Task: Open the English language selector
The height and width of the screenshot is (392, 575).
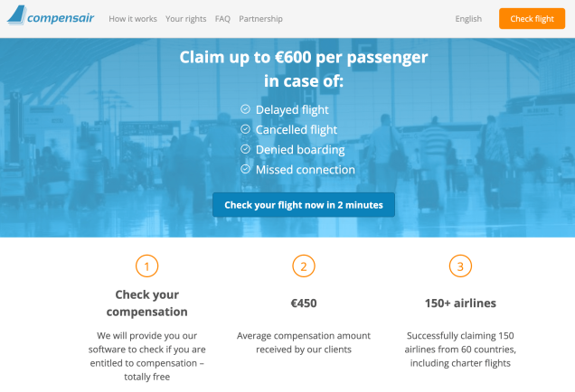Action: click(x=468, y=19)
